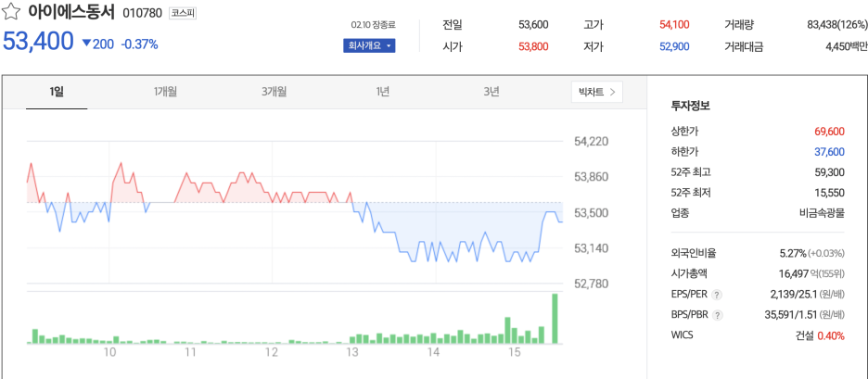Click the 아이에스동서 stock name
Screen dimensions: 868x379
(x=70, y=12)
